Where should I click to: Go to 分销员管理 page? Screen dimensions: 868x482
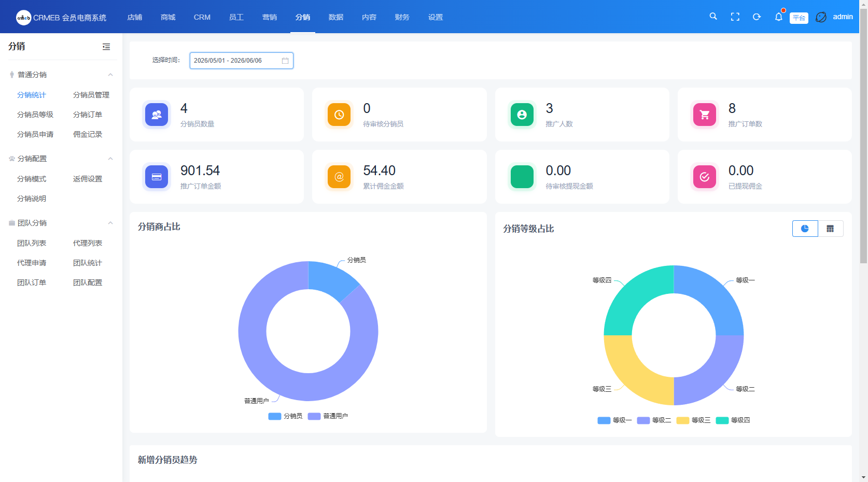[91, 95]
